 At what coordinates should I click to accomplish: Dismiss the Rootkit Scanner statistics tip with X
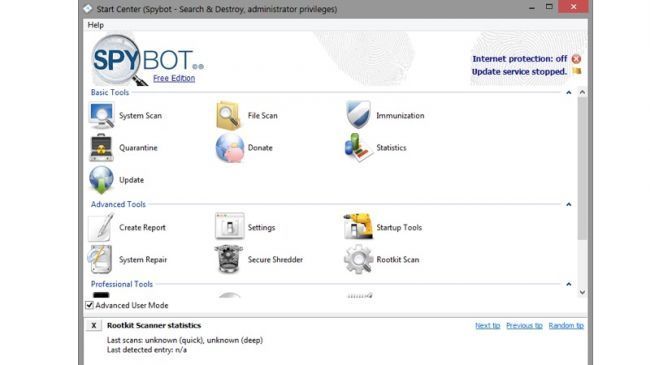(x=94, y=326)
